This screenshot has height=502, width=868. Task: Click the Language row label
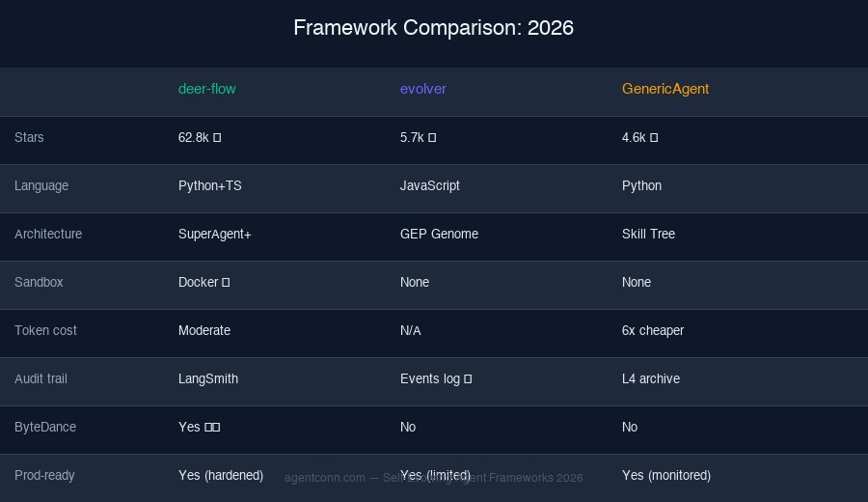(41, 185)
